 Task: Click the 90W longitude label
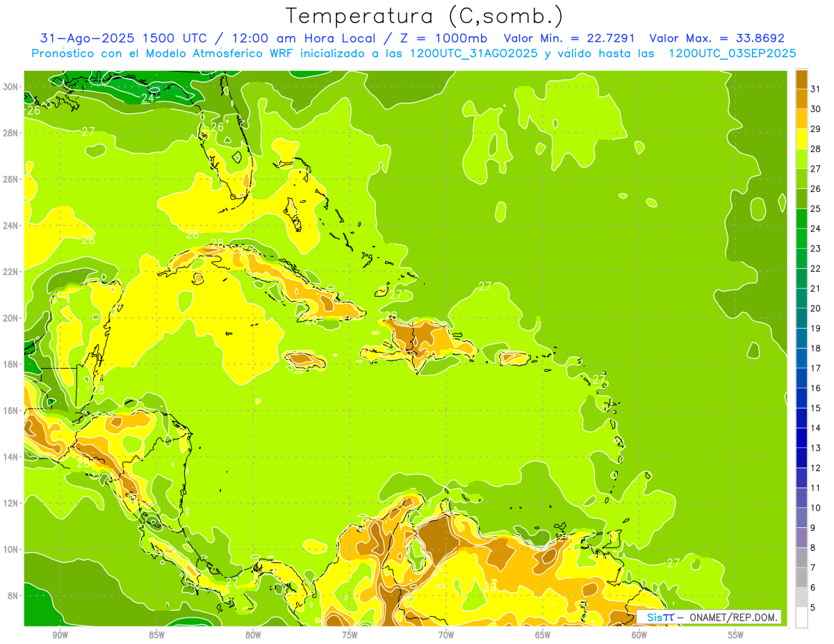point(60,635)
